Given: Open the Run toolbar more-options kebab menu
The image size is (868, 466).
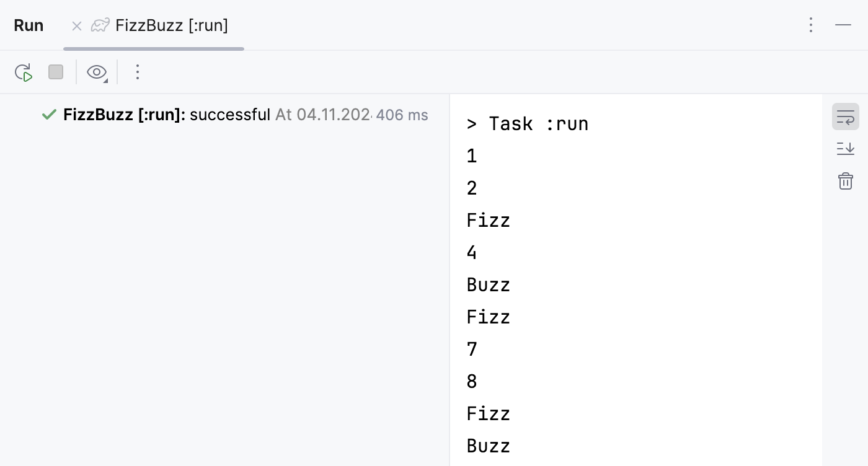Looking at the screenshot, I should (x=138, y=73).
